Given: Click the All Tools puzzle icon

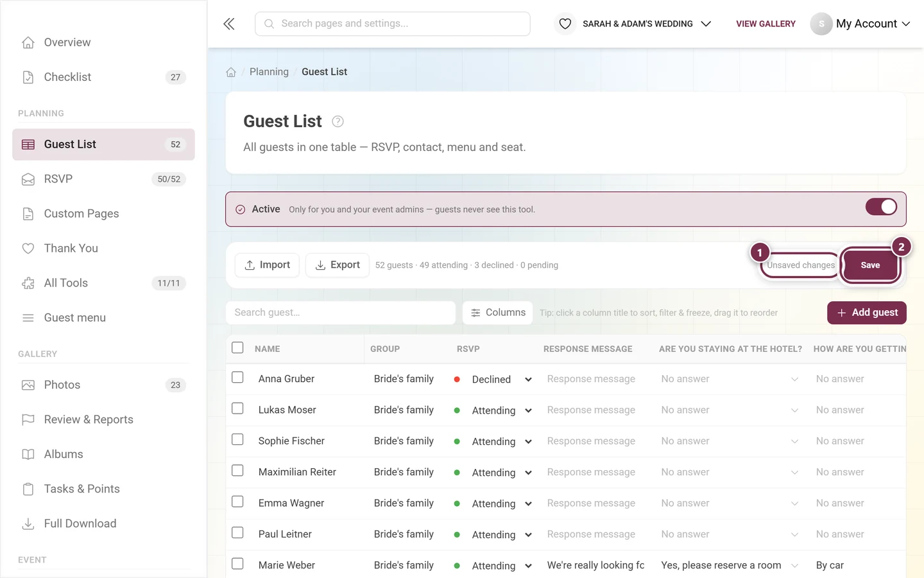Looking at the screenshot, I should click(x=28, y=283).
